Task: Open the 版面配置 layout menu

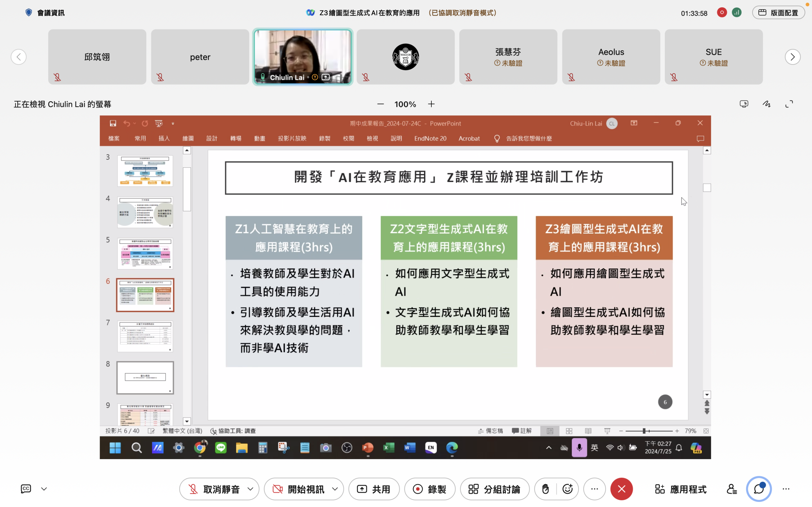Action: [x=778, y=13]
